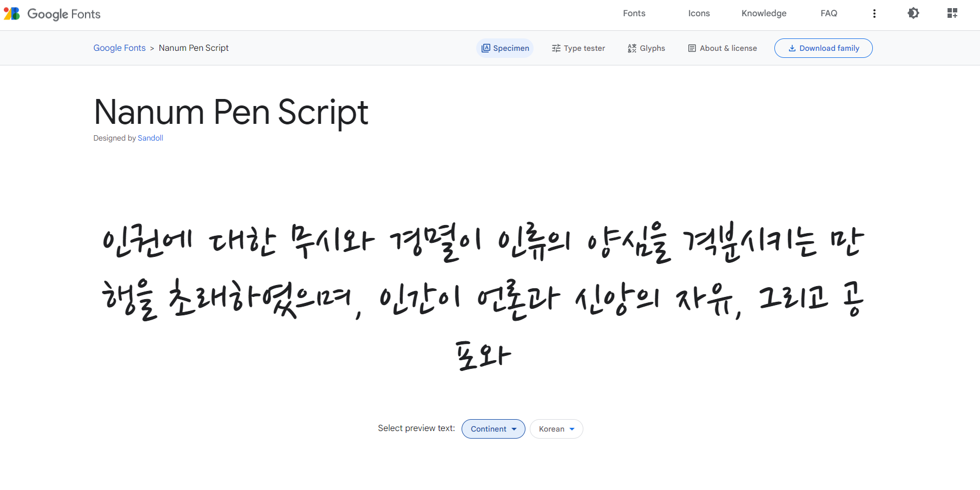Expand the Korean language dropdown
This screenshot has height=490, width=980.
click(x=556, y=429)
